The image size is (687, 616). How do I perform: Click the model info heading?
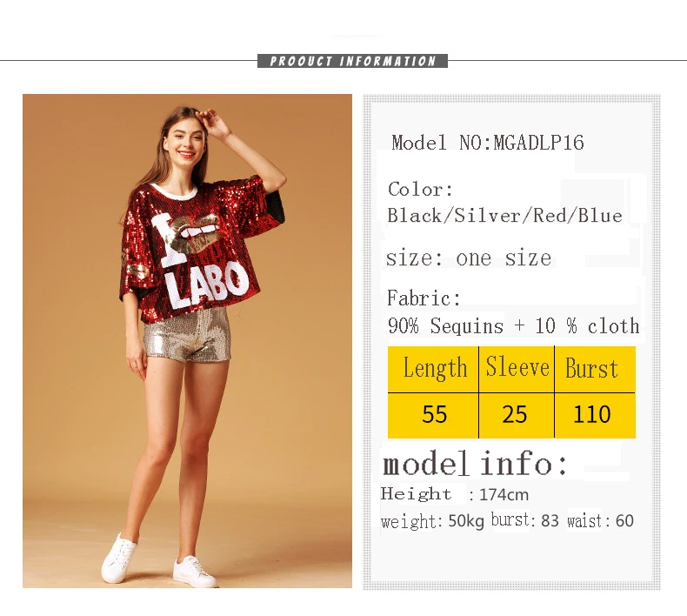[475, 463]
